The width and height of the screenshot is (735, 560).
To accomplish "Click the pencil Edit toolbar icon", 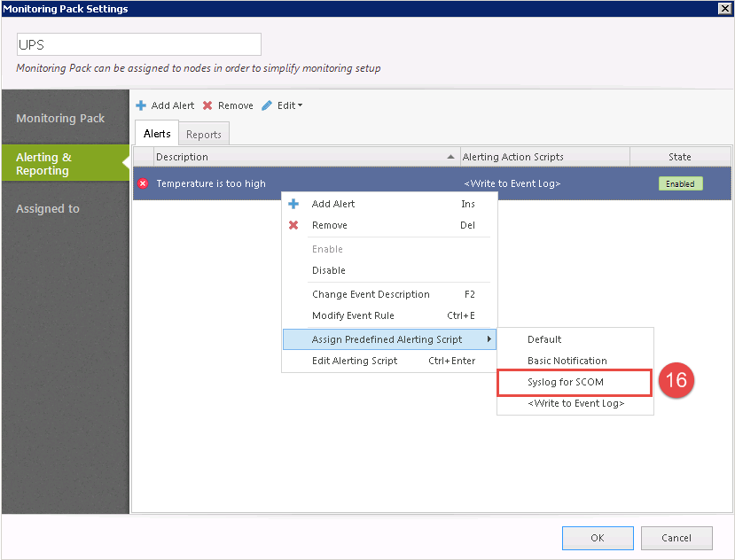I will coord(267,105).
